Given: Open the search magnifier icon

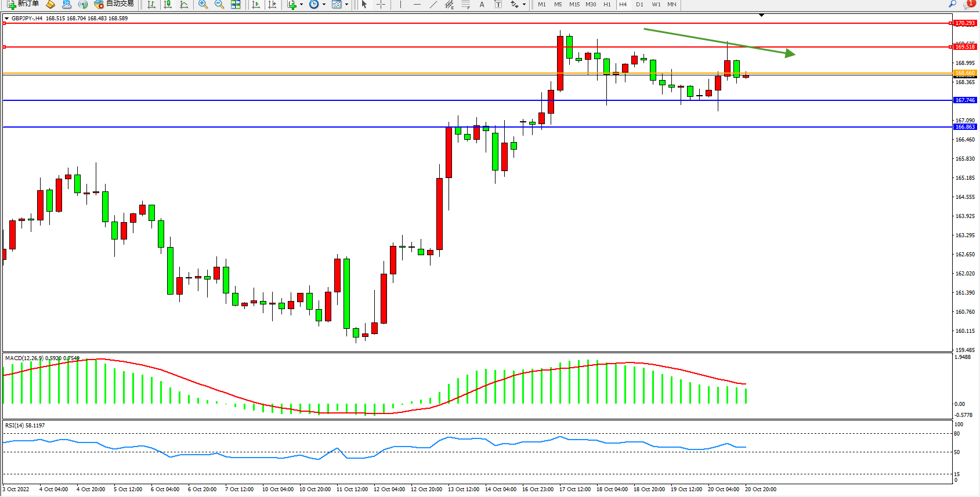Looking at the screenshot, I should (x=952, y=4).
